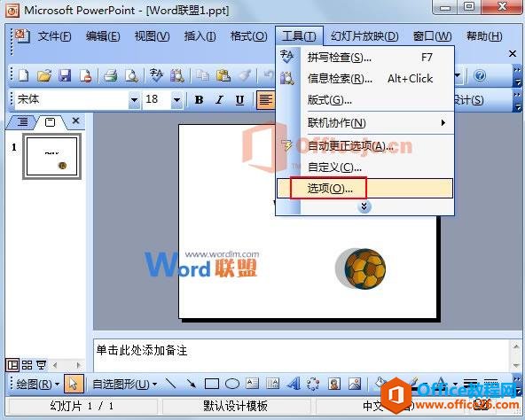This screenshot has width=525, height=420.
Task: Click the Research toolbar icon
Action: (x=177, y=75)
